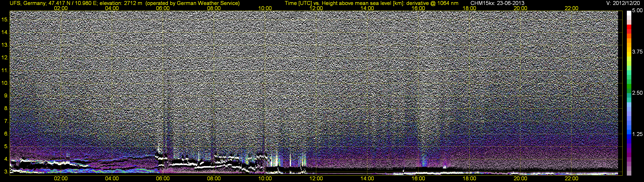Click the 10:00 label on the upper time axis
This screenshot has width=644, height=182.
265,8
